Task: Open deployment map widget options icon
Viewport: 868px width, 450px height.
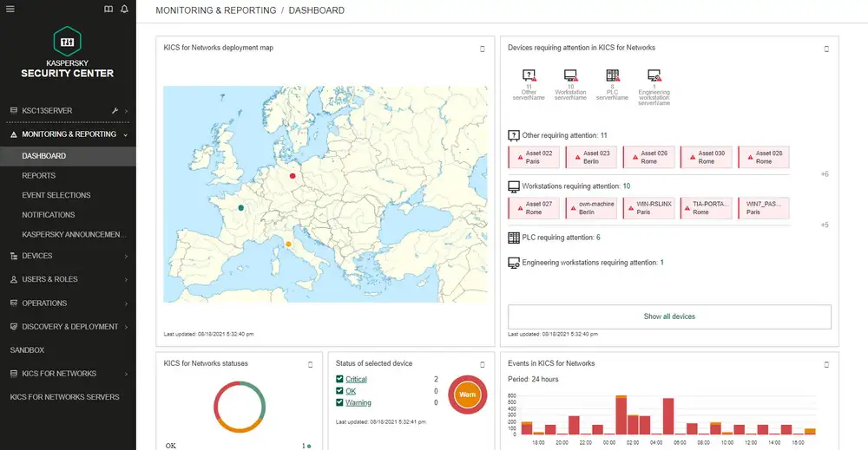Action: (x=483, y=49)
